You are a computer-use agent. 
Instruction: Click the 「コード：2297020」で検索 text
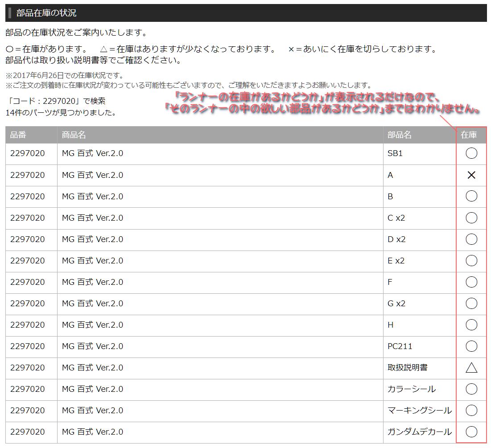click(x=55, y=101)
